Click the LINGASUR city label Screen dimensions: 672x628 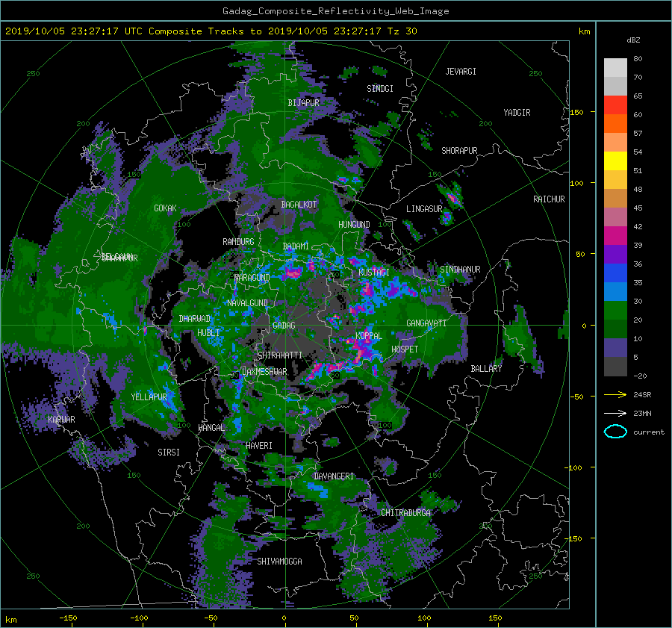[x=424, y=209]
